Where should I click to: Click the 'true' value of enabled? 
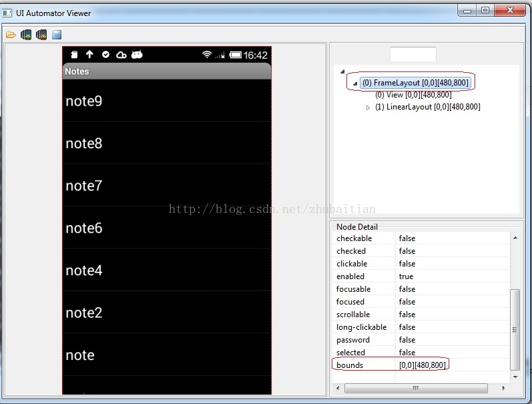tap(406, 276)
